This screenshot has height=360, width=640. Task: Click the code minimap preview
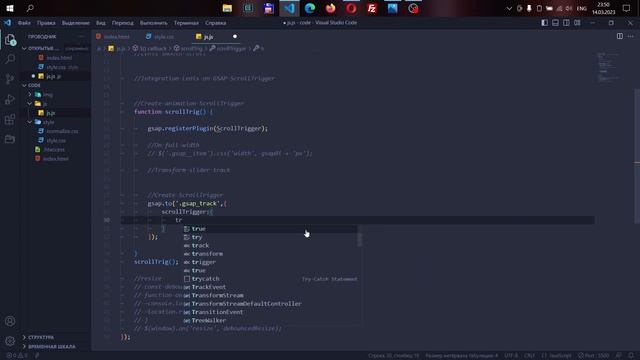(608, 67)
